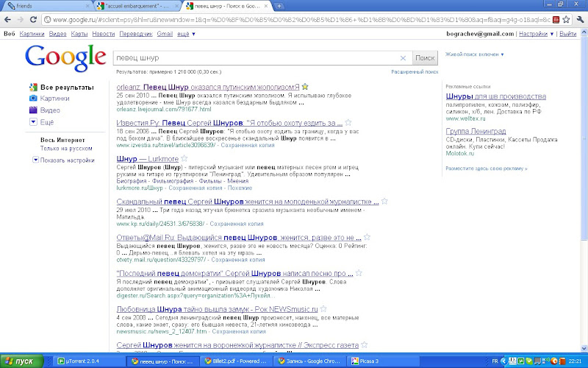Open the Биография sublink under Lurkmore
Viewport: 588px width, 368px height.
pyautogui.click(x=132, y=180)
